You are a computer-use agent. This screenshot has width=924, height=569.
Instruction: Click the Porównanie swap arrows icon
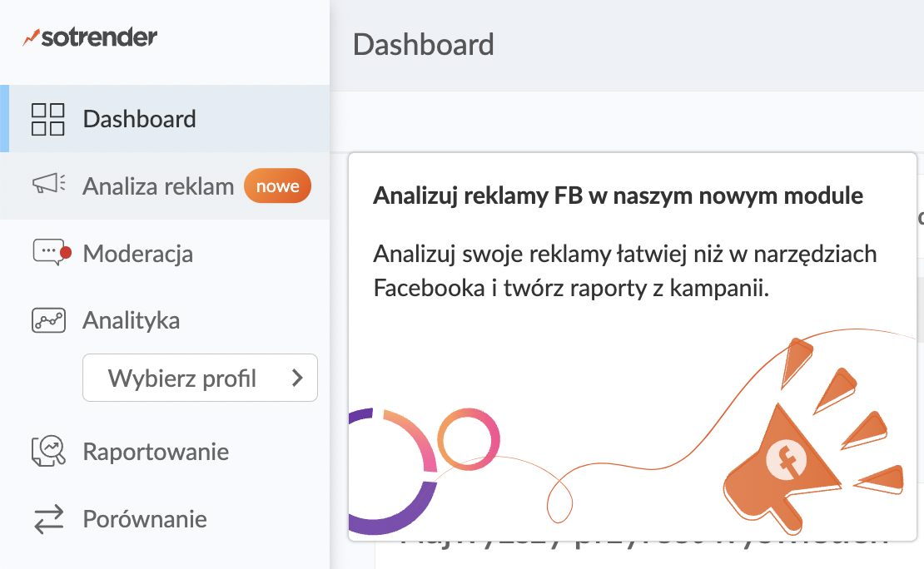coord(48,520)
